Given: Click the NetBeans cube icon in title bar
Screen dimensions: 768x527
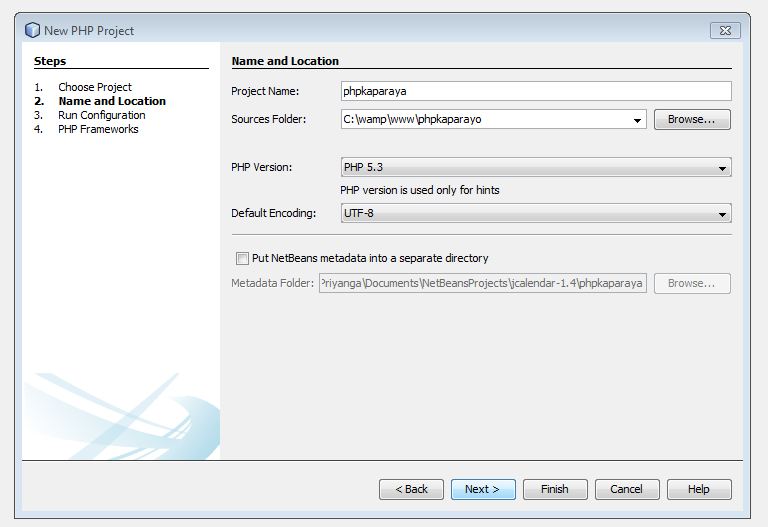Looking at the screenshot, I should point(32,30).
